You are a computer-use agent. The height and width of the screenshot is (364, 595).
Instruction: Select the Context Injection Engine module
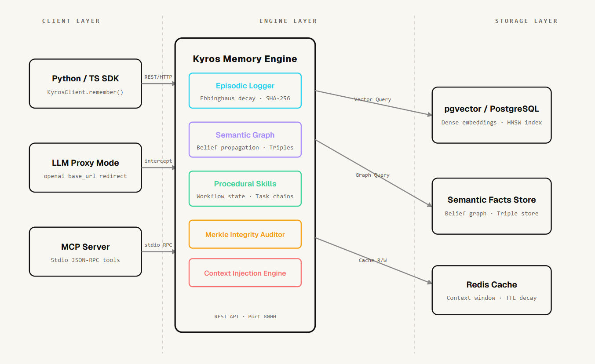245,273
